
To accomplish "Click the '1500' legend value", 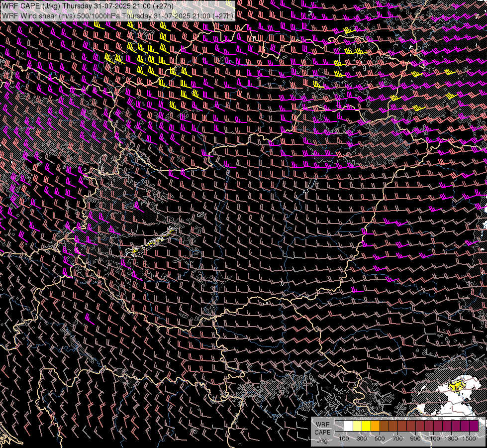I will point(469,439).
